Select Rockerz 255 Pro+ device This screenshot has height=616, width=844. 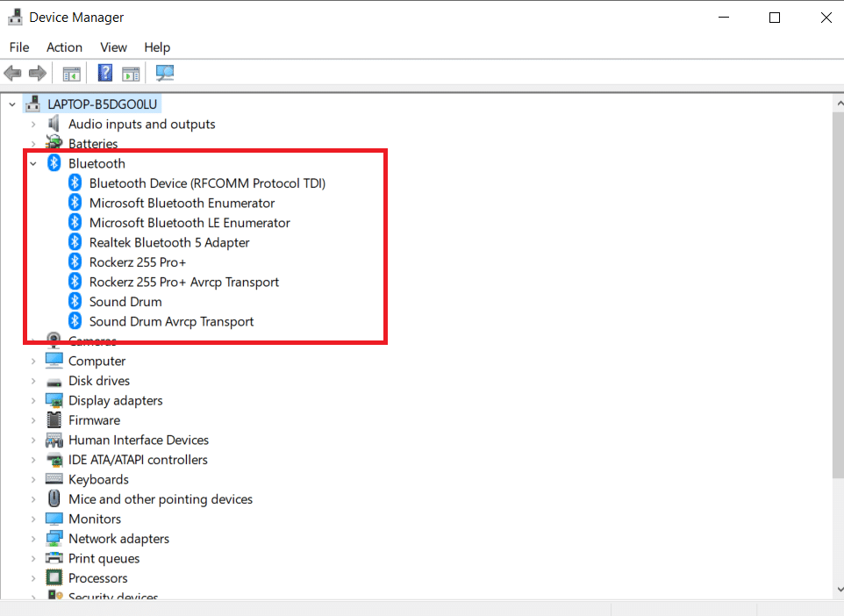pyautogui.click(x=137, y=262)
